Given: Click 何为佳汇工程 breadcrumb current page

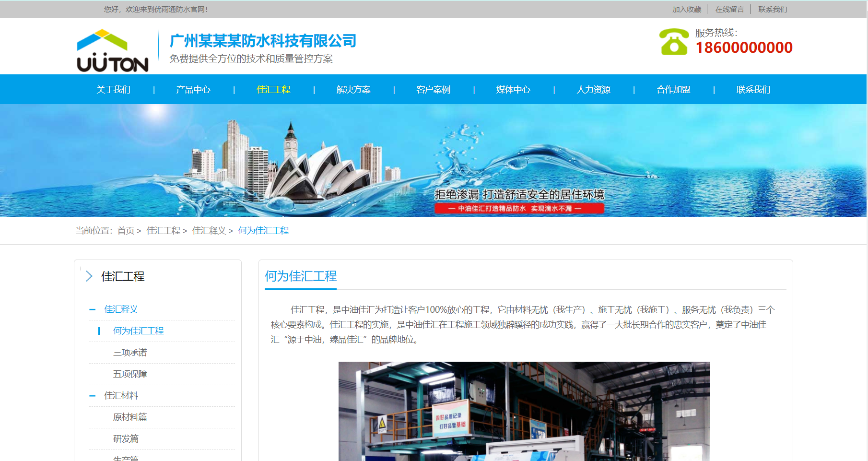Looking at the screenshot, I should (x=264, y=231).
